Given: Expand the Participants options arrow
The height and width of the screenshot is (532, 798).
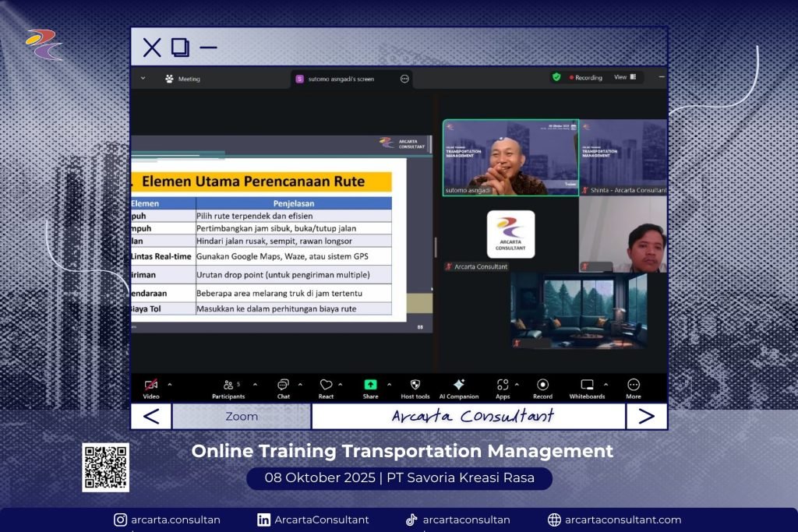Looking at the screenshot, I should 256,384.
